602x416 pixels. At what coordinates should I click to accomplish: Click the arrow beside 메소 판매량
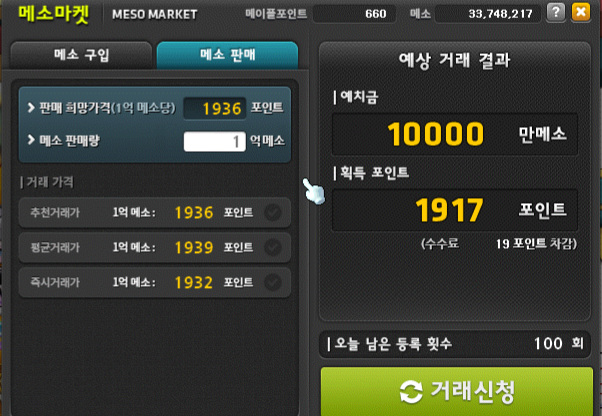pyautogui.click(x=31, y=140)
